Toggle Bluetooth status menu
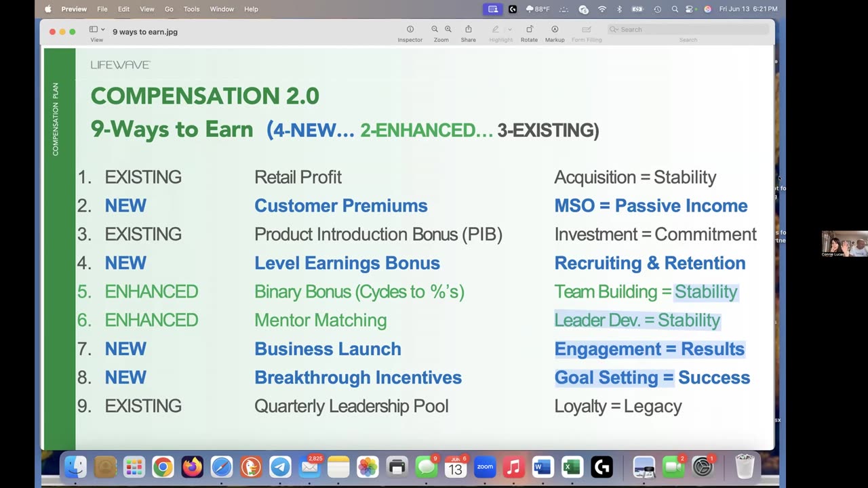868x488 pixels. click(x=619, y=9)
